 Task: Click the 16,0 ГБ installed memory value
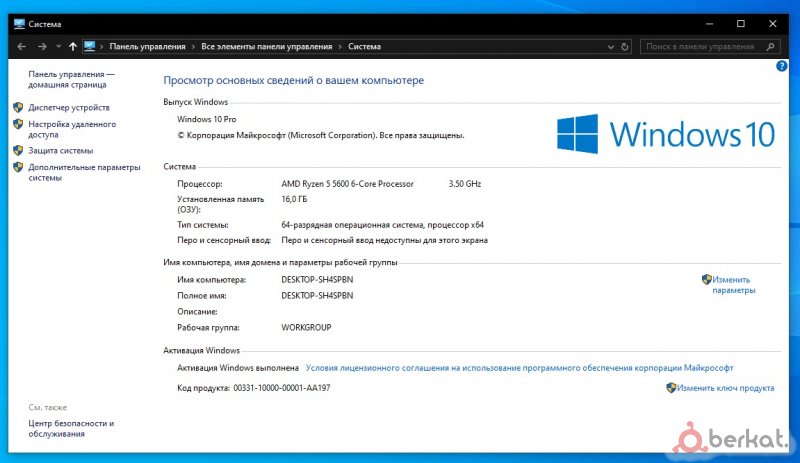coord(294,199)
